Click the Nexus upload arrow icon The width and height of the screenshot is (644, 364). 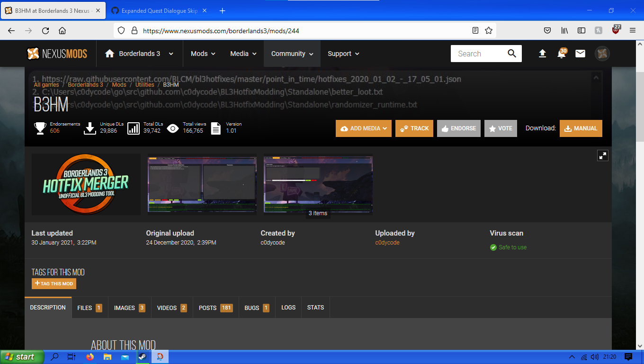click(x=543, y=54)
